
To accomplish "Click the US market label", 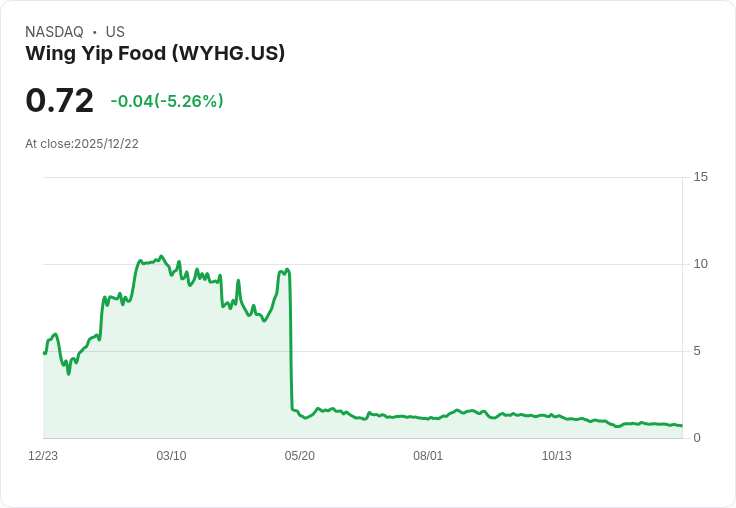I will pyautogui.click(x=115, y=32).
